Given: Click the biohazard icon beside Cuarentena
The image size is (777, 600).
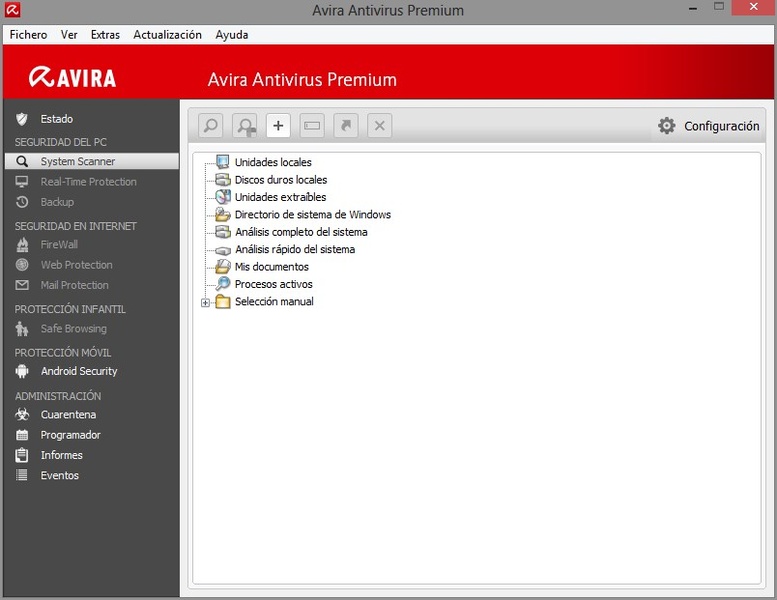Looking at the screenshot, I should point(22,414).
